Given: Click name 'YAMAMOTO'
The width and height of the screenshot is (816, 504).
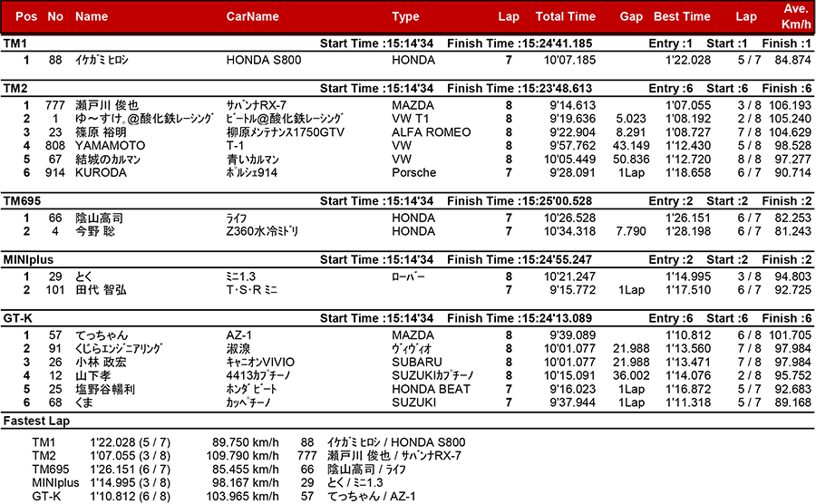Looking at the screenshot, I should click(x=110, y=146).
